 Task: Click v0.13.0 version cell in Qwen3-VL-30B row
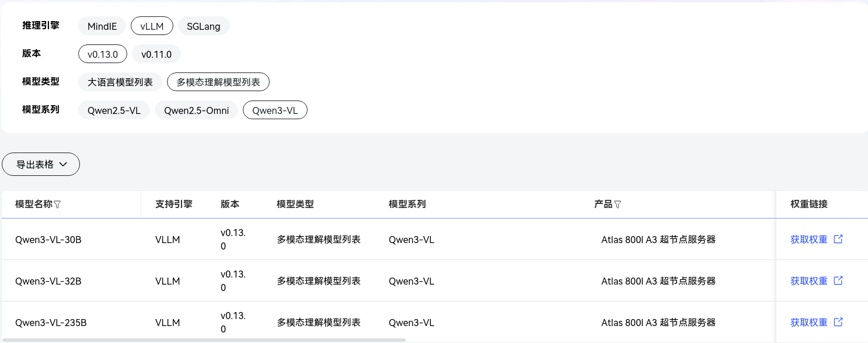pyautogui.click(x=233, y=240)
